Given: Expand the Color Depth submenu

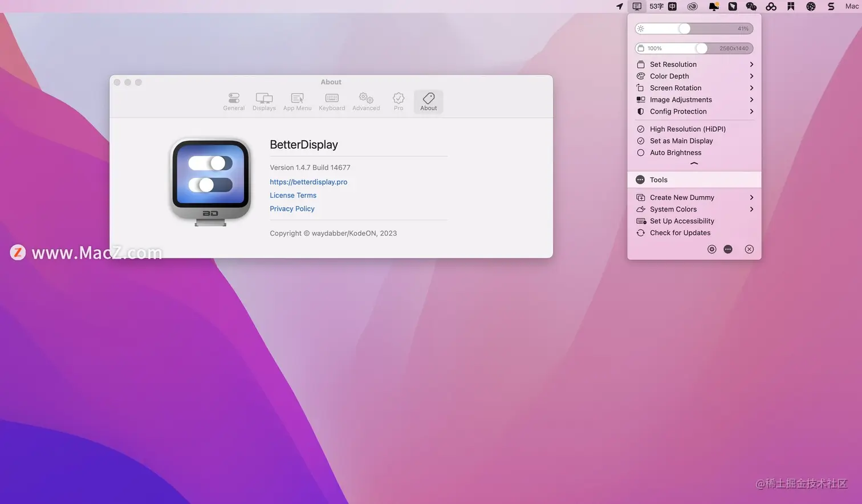Looking at the screenshot, I should [x=694, y=76].
